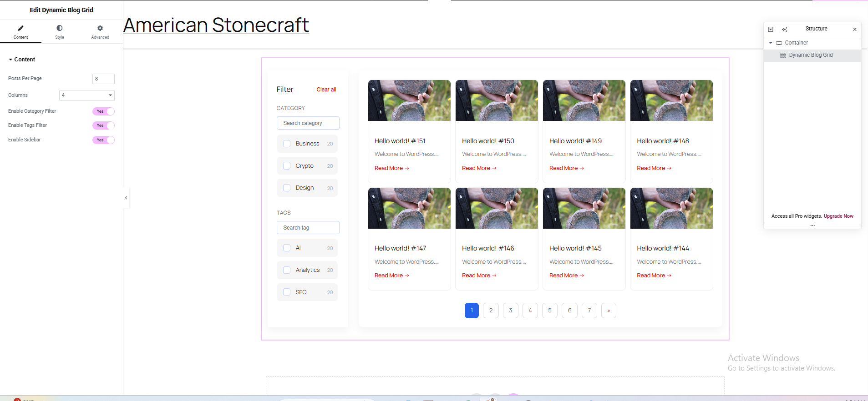Click the Search tag input
The image size is (868, 401).
point(308,227)
